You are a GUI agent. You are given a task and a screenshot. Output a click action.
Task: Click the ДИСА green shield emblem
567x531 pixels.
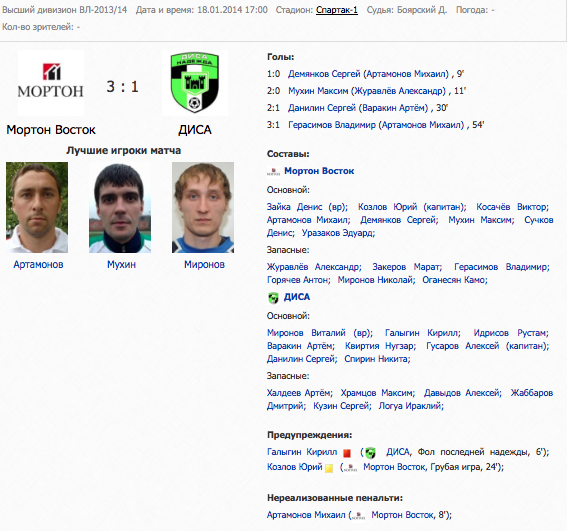click(x=195, y=83)
